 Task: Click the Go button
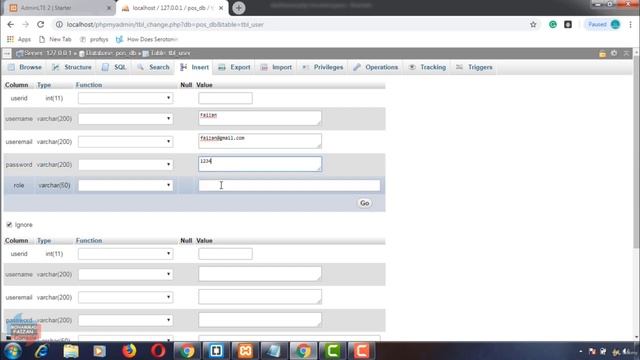(x=364, y=203)
